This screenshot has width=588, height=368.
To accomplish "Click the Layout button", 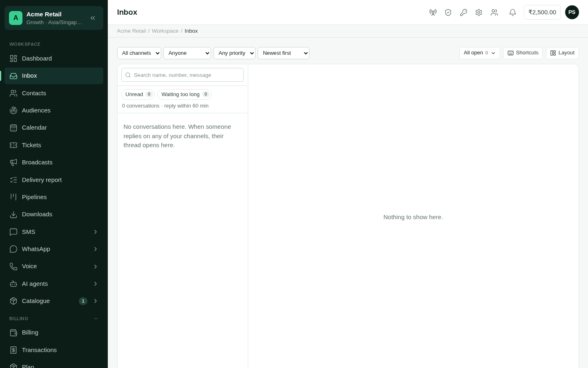I will [x=562, y=53].
